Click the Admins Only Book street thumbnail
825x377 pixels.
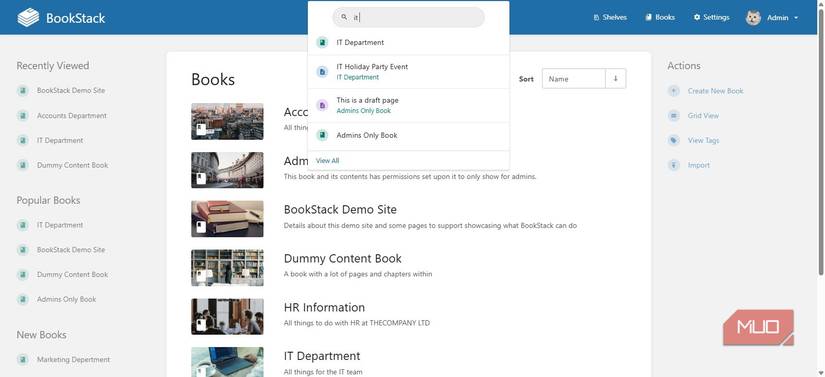(227, 170)
